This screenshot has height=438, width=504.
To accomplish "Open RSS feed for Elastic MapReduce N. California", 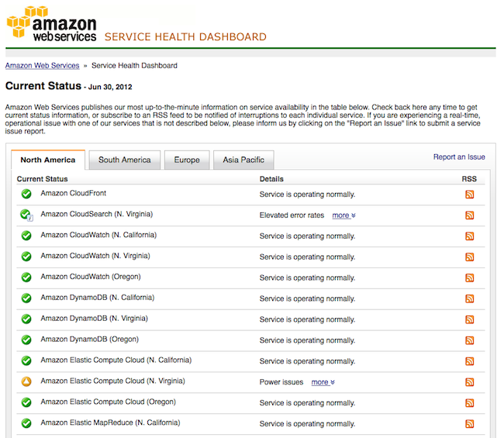I will pos(469,423).
